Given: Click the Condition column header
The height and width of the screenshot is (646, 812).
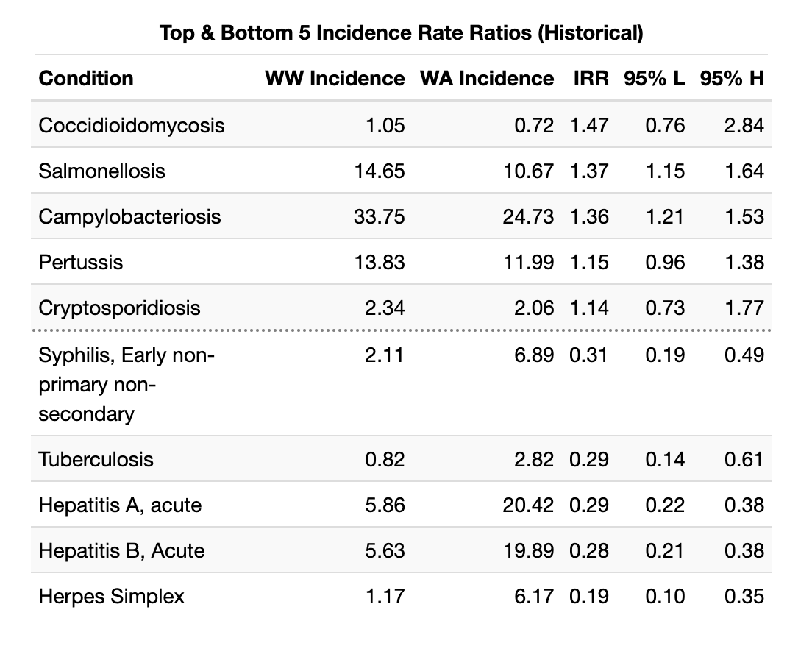Looking at the screenshot, I should point(86,78).
